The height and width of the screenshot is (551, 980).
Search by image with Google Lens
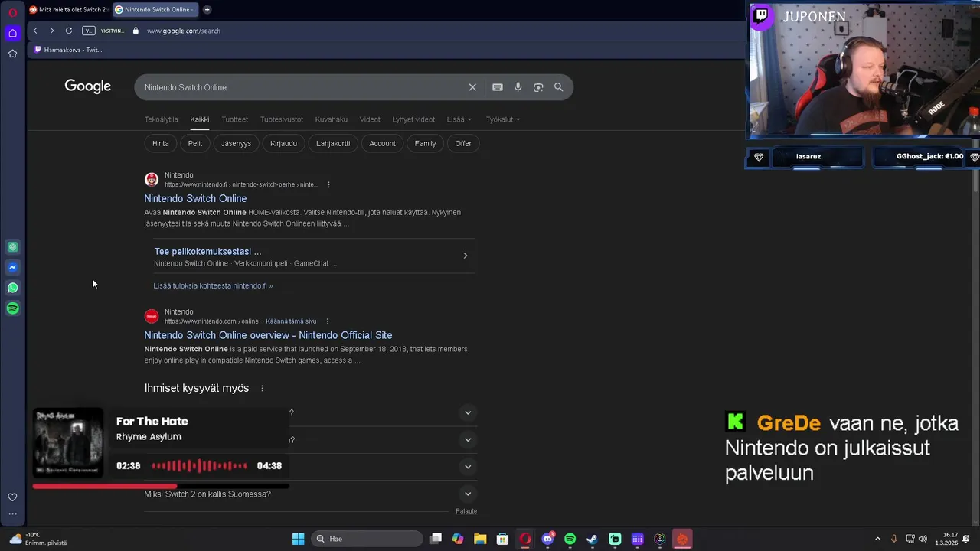(538, 87)
